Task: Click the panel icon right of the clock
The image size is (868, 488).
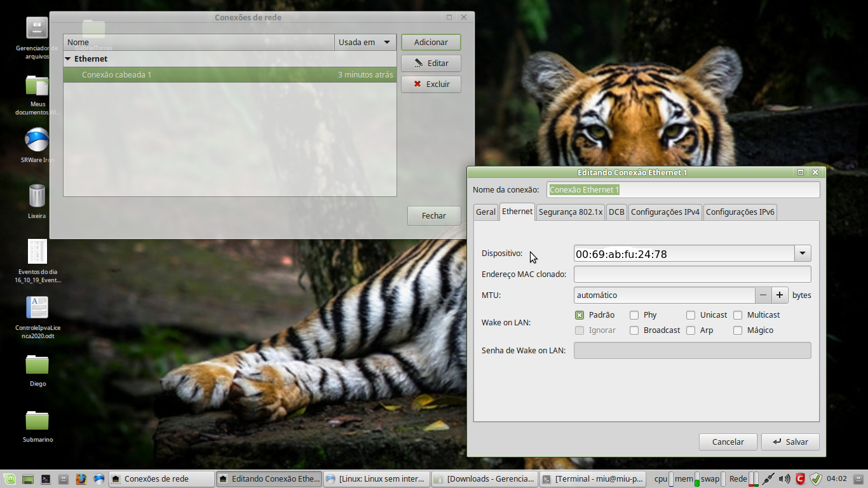Action: (858, 479)
